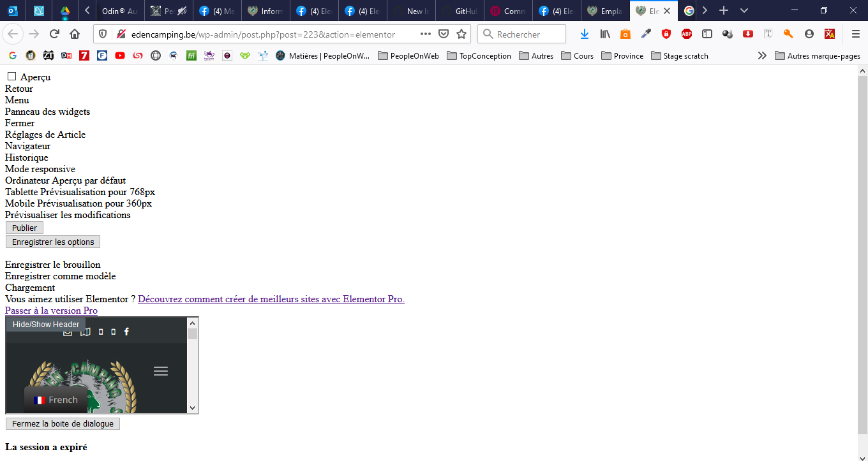
Task: Switch to the GitHub tab
Action: (460, 11)
